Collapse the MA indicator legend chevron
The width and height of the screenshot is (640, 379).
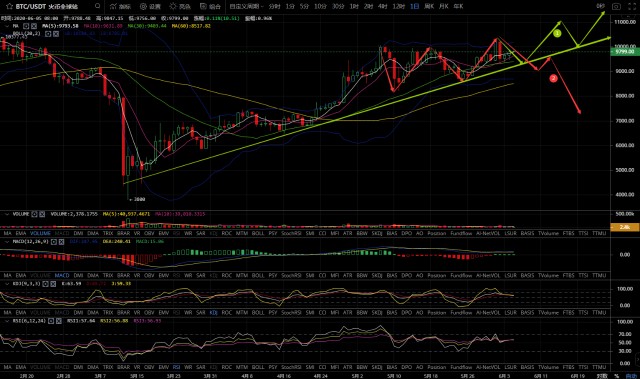7,26
